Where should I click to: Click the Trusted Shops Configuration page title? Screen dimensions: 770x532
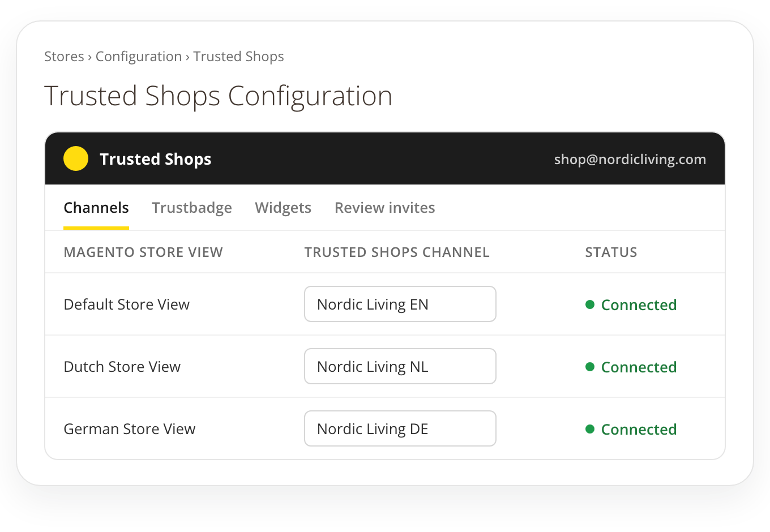219,96
